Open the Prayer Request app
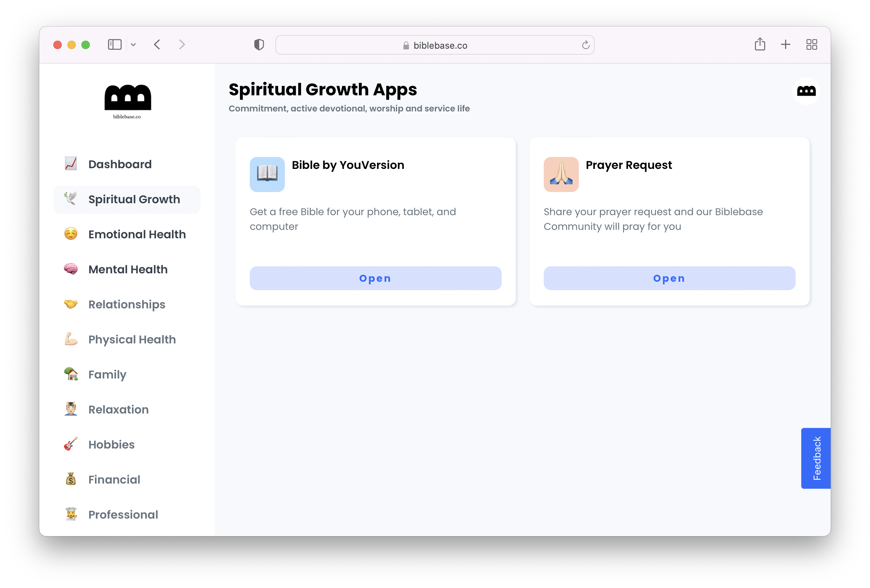Image resolution: width=870 pixels, height=588 pixels. click(x=669, y=278)
